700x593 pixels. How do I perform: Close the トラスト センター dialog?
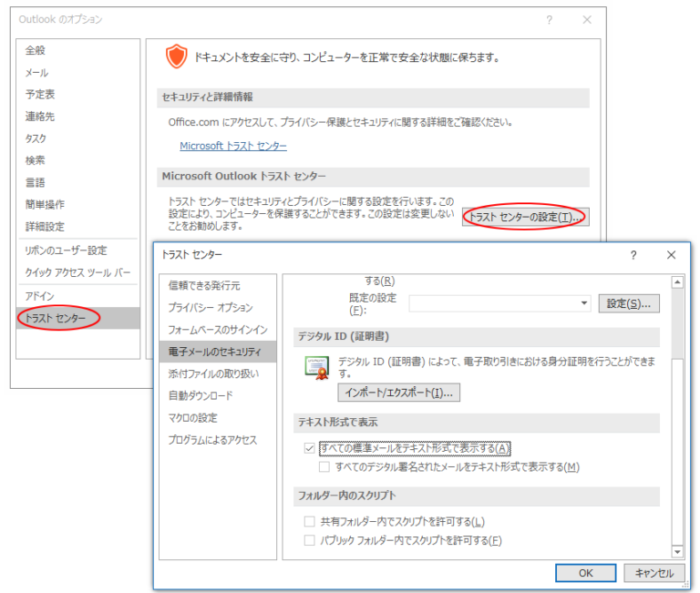tap(671, 255)
